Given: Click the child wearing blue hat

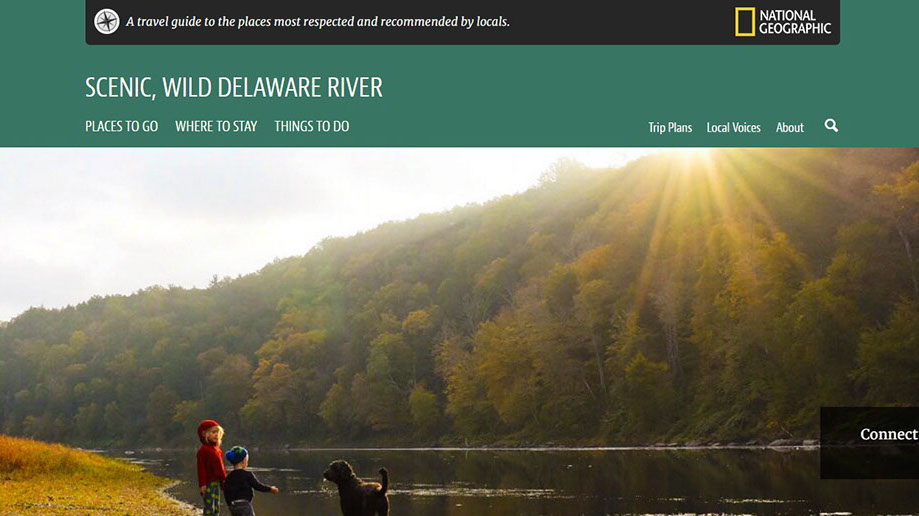Looking at the screenshot, I should point(243,481).
